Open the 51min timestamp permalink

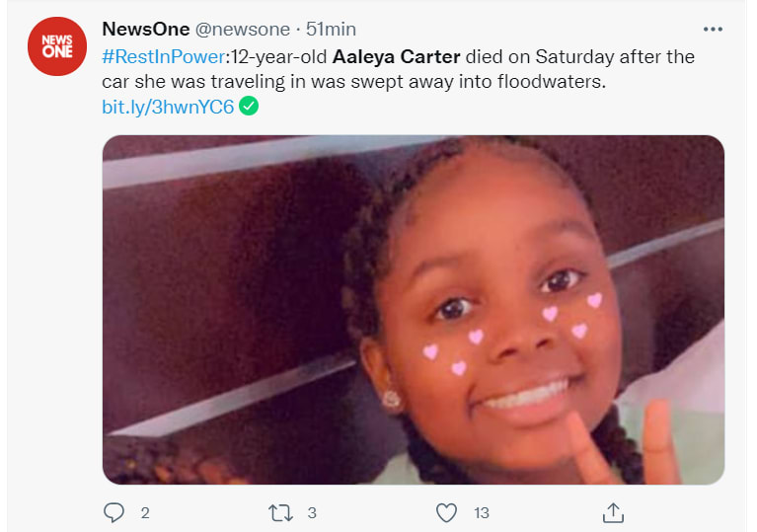tap(332, 29)
